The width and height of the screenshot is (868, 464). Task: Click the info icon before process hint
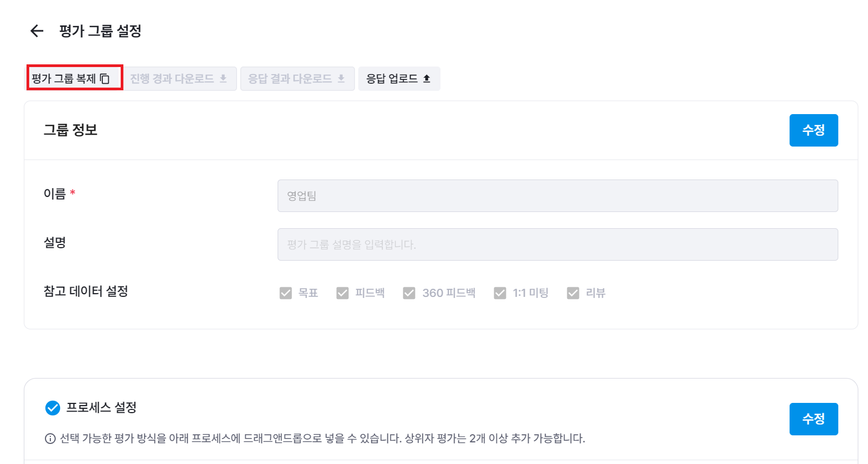50,439
